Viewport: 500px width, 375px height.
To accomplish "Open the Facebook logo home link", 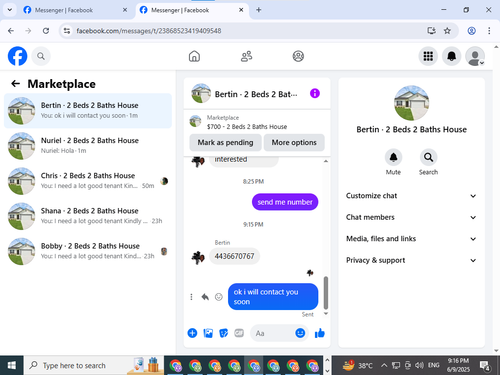I will point(17,56).
